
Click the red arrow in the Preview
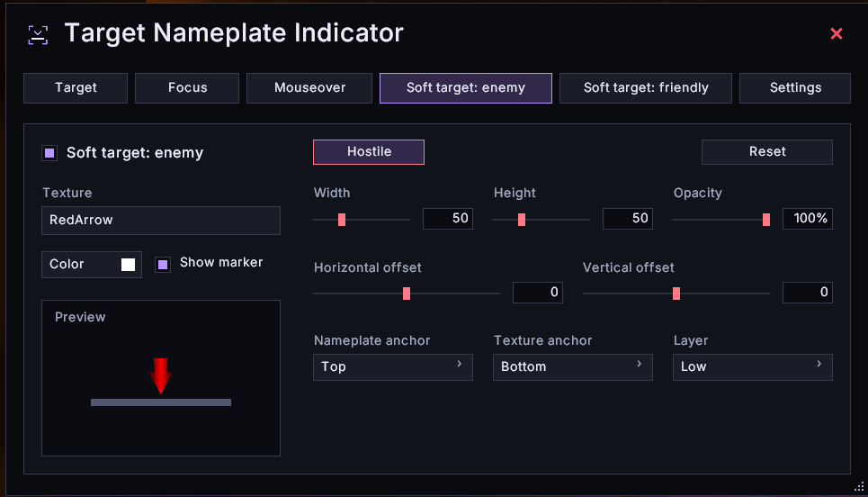click(160, 375)
